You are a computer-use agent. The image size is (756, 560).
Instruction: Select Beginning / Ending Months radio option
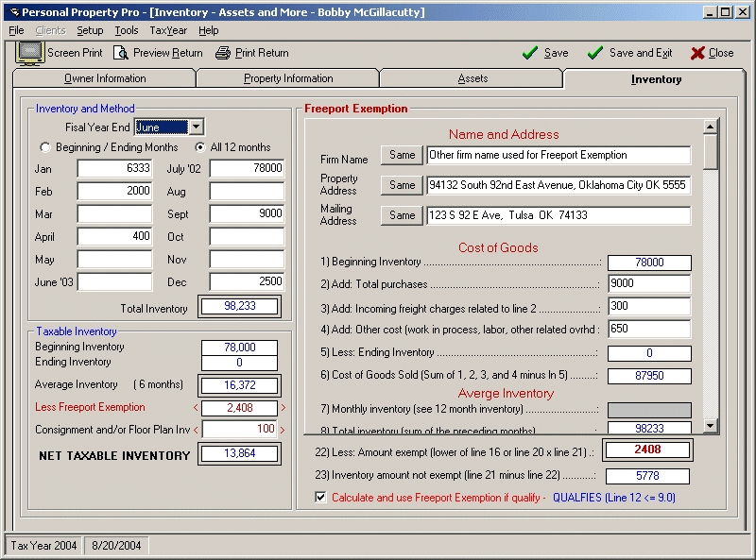44,147
